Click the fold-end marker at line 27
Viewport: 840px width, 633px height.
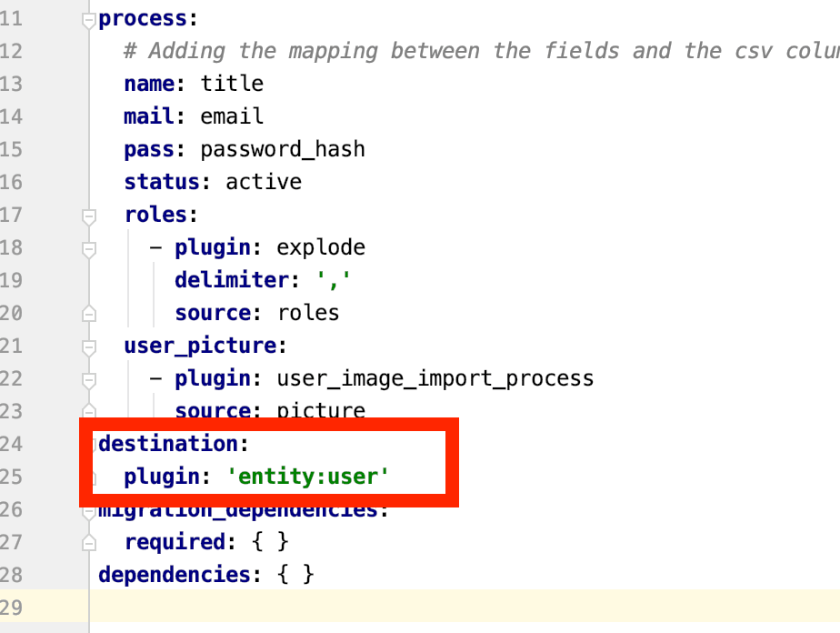coord(88,542)
